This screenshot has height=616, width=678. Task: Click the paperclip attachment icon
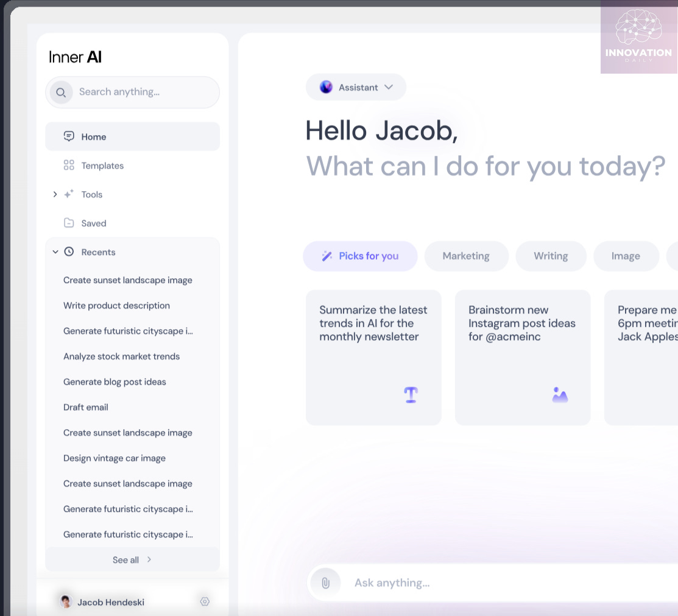tap(325, 583)
